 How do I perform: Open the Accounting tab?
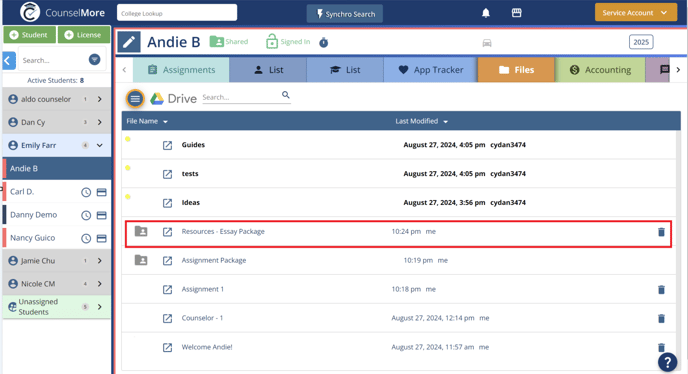coord(600,70)
